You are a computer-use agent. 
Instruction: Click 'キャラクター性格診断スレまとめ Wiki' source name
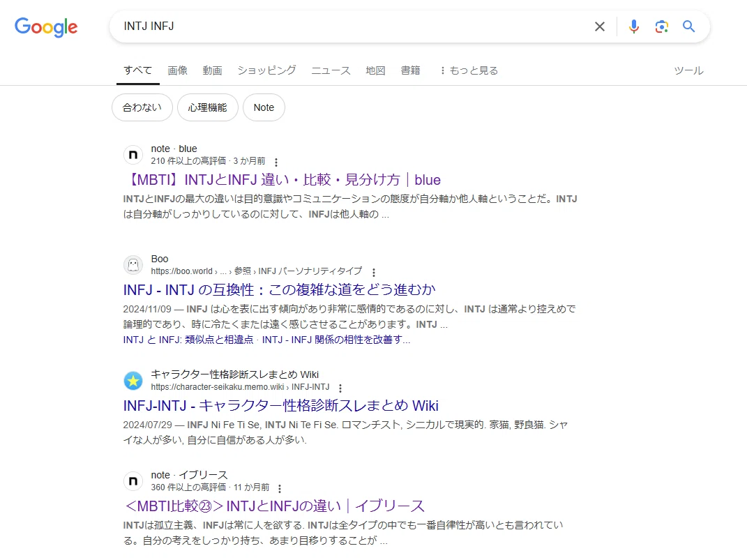pos(235,374)
